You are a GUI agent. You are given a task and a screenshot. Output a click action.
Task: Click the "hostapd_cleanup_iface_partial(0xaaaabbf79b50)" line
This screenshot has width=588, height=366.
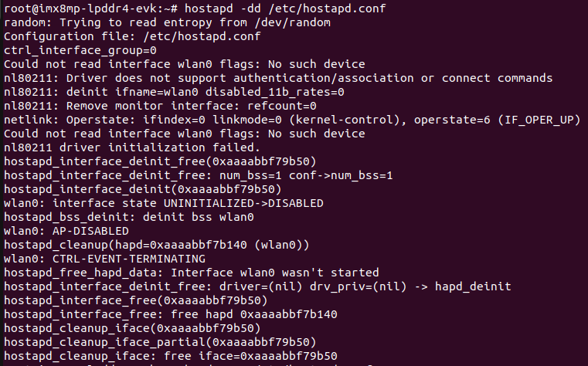pos(160,342)
